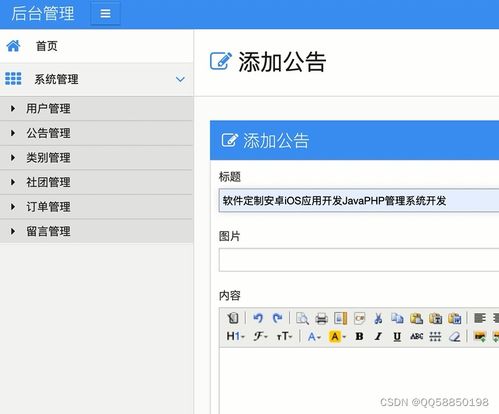Click the hamburger menu toggle button
499x414 pixels.
pos(105,14)
